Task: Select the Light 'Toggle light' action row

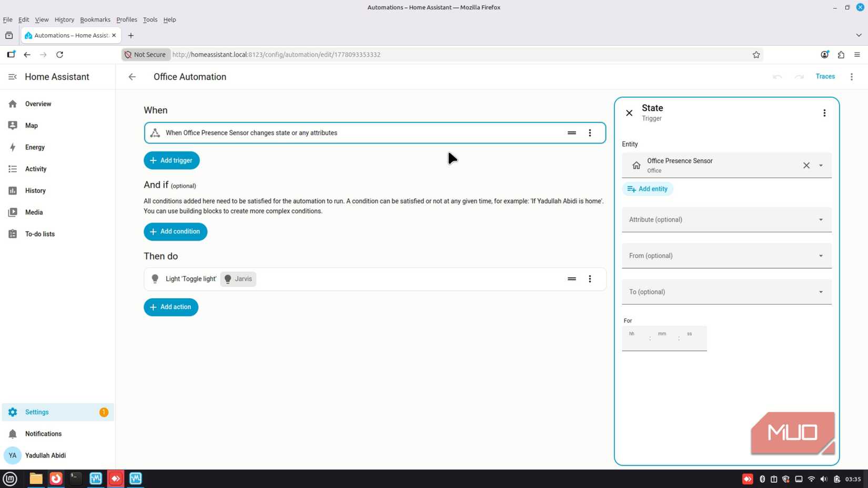Action: (x=375, y=279)
